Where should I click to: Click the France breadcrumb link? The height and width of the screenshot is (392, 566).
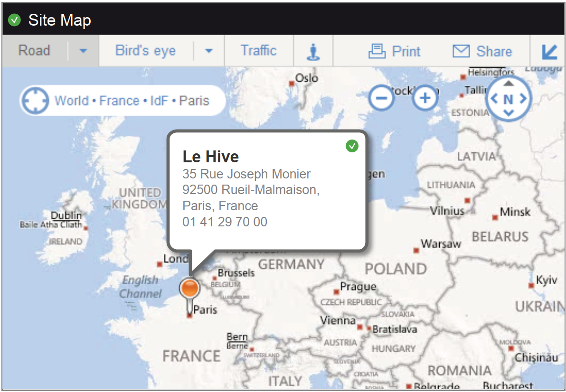[119, 101]
